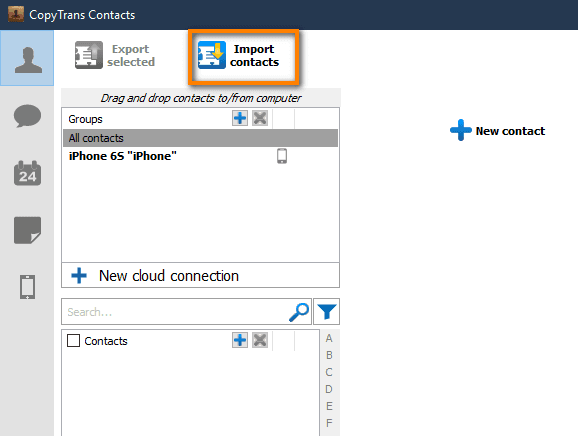Add a contact with Contacts plus icon
This screenshot has width=578, height=436.
coord(240,340)
